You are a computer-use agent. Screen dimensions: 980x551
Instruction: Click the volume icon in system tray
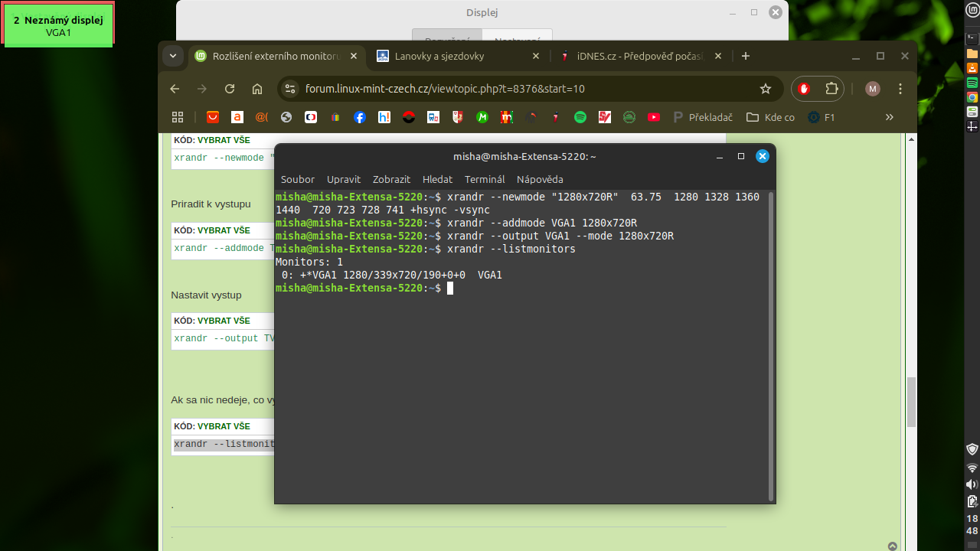tap(972, 484)
